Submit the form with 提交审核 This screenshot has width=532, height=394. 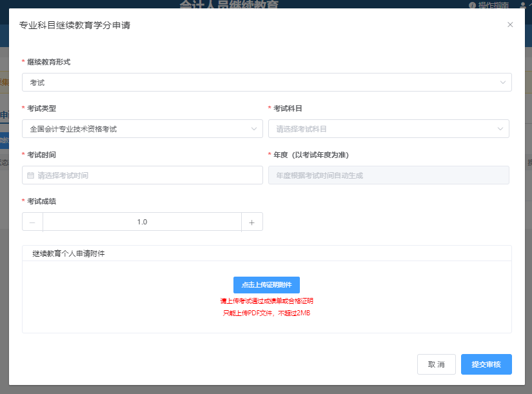486,364
